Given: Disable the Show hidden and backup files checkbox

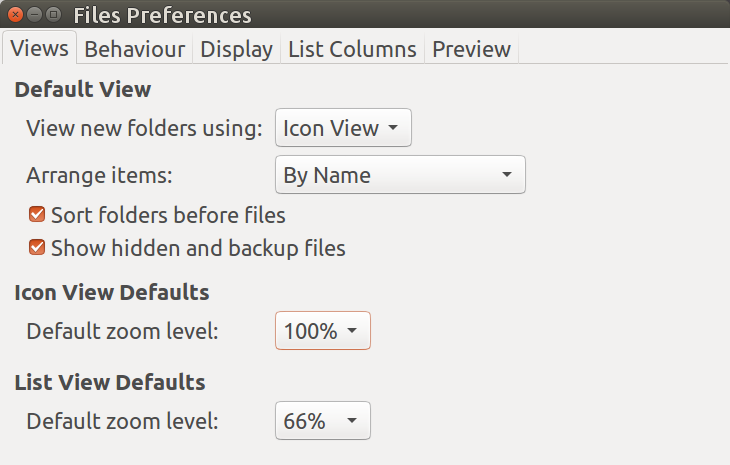Looking at the screenshot, I should 38,247.
